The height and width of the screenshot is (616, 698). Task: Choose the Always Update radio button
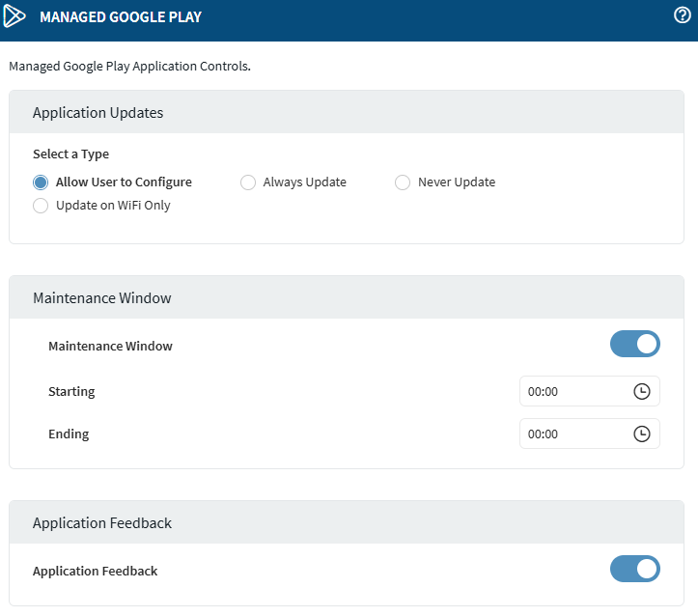[248, 182]
